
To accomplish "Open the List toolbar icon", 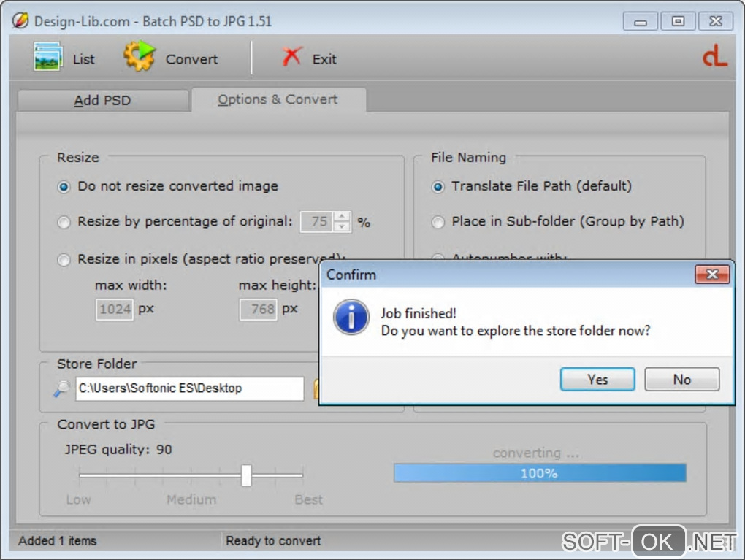I will (x=47, y=57).
